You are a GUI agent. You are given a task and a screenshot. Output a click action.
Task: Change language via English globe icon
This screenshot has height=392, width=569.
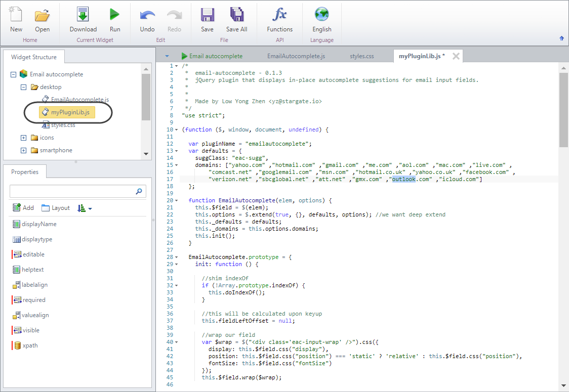point(321,15)
